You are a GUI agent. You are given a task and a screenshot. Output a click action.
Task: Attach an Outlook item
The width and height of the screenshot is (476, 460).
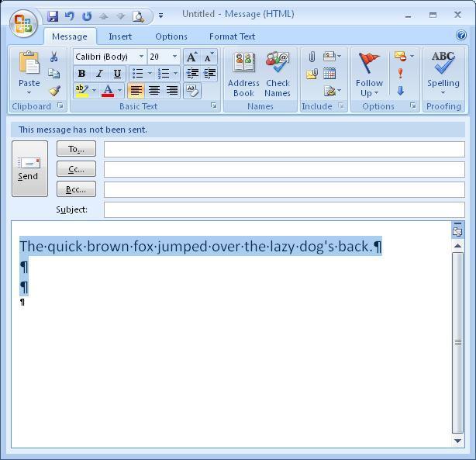[312, 74]
